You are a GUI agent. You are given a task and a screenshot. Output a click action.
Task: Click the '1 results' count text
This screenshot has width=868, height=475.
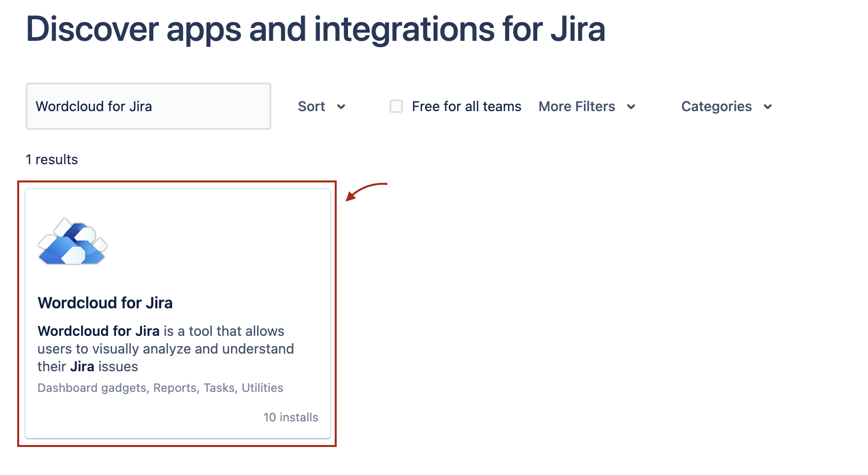click(x=52, y=160)
